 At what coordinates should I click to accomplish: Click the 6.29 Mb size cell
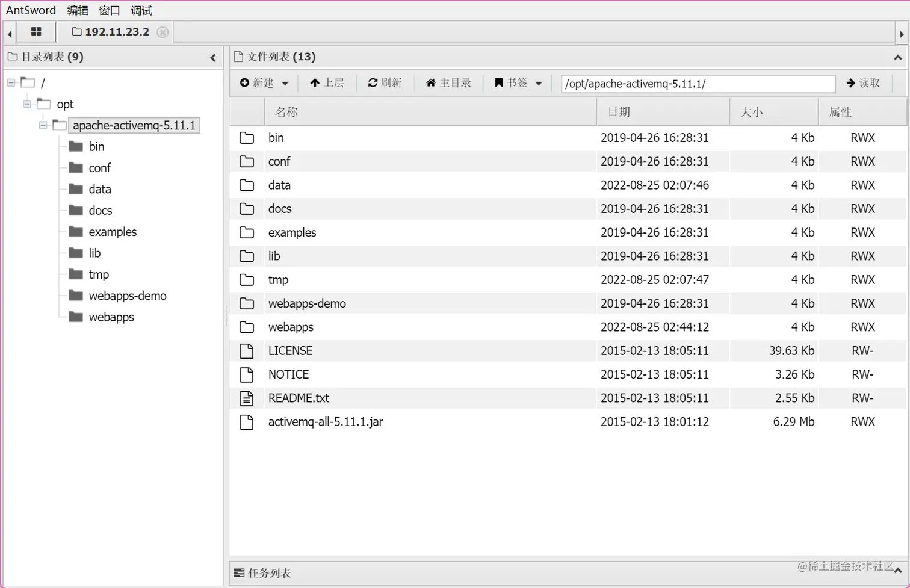click(x=793, y=422)
